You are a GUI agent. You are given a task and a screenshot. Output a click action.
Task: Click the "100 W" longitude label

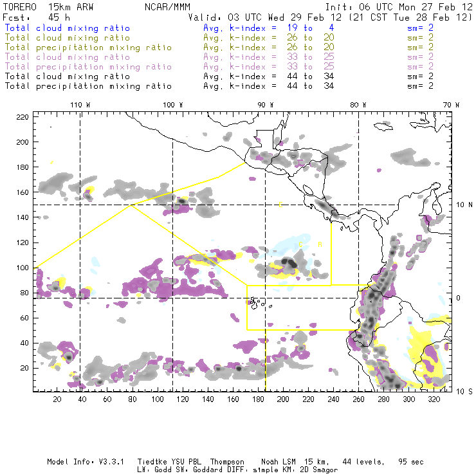point(173,105)
